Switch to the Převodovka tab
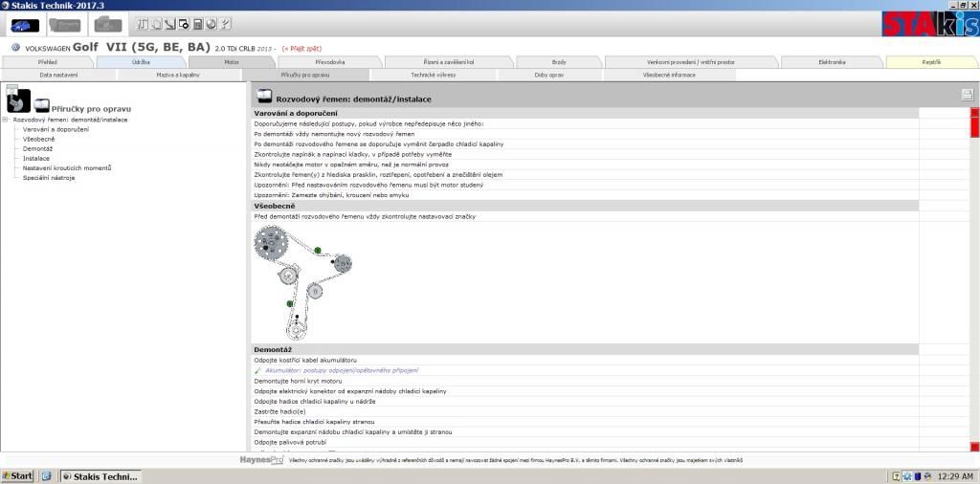Screen dimensions: 980x484 coord(330,62)
